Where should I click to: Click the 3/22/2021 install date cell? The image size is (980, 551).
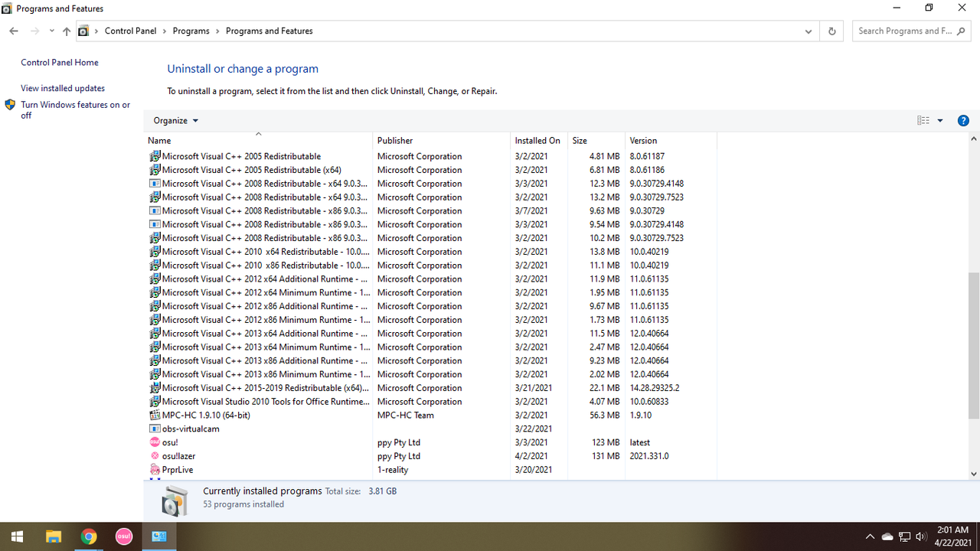(533, 429)
